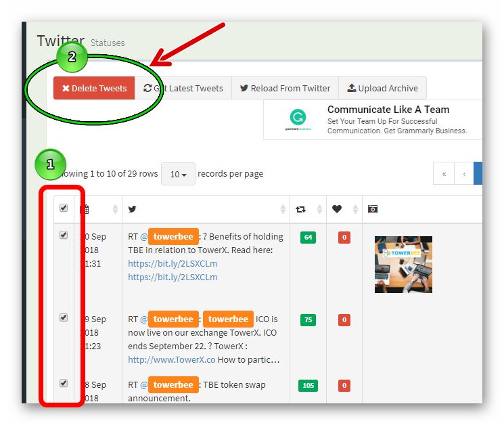Click the Twitter bird column header icon
This screenshot has width=504, height=425.
(132, 209)
